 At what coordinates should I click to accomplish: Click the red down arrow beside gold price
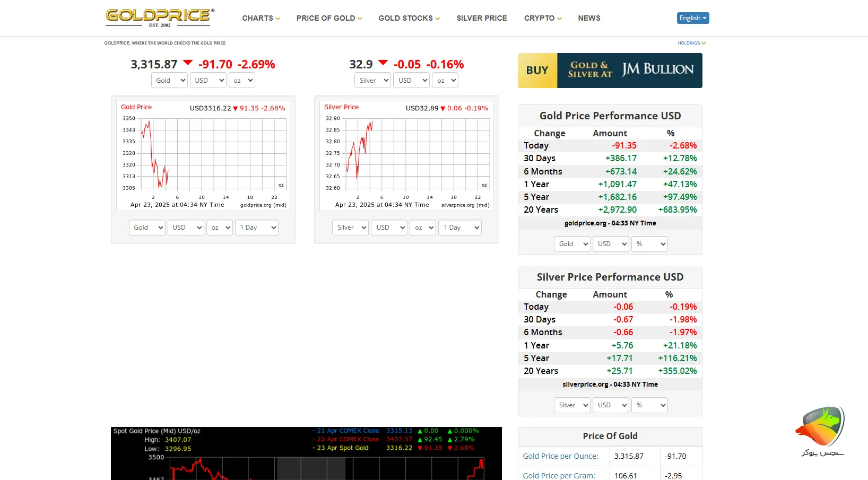click(188, 63)
